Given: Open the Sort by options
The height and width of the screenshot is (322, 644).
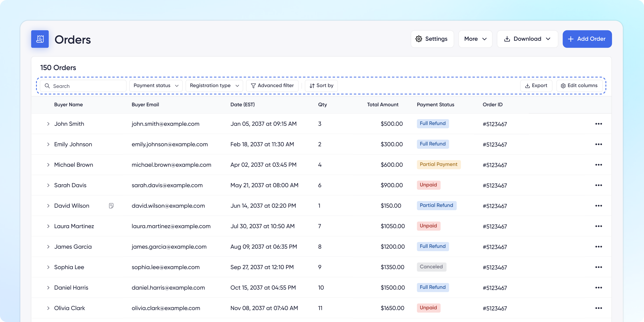Looking at the screenshot, I should pos(321,86).
